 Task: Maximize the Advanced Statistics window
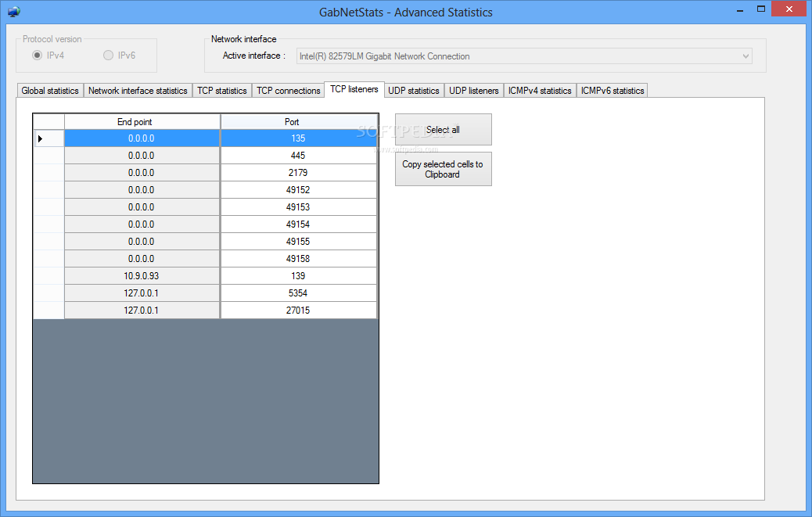(x=760, y=9)
